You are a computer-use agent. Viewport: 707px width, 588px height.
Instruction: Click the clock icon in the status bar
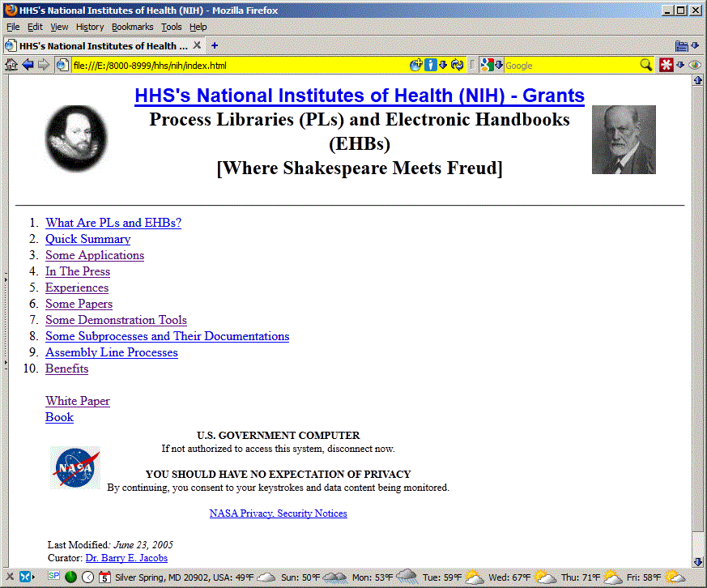[x=88, y=577]
